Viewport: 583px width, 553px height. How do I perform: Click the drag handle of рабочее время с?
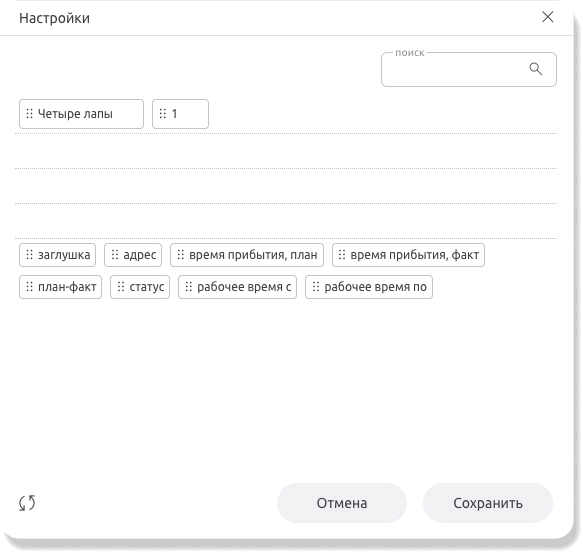[x=189, y=287]
